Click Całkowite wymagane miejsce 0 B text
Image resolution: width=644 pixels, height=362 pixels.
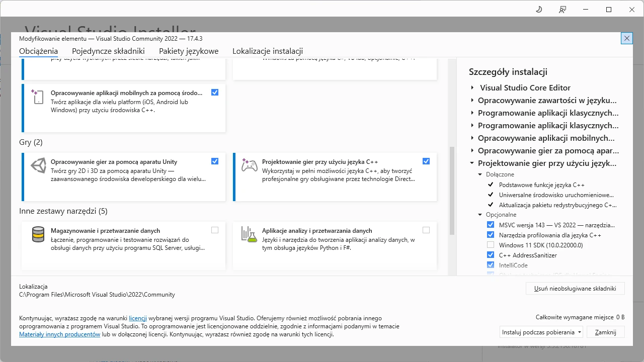coord(580,317)
